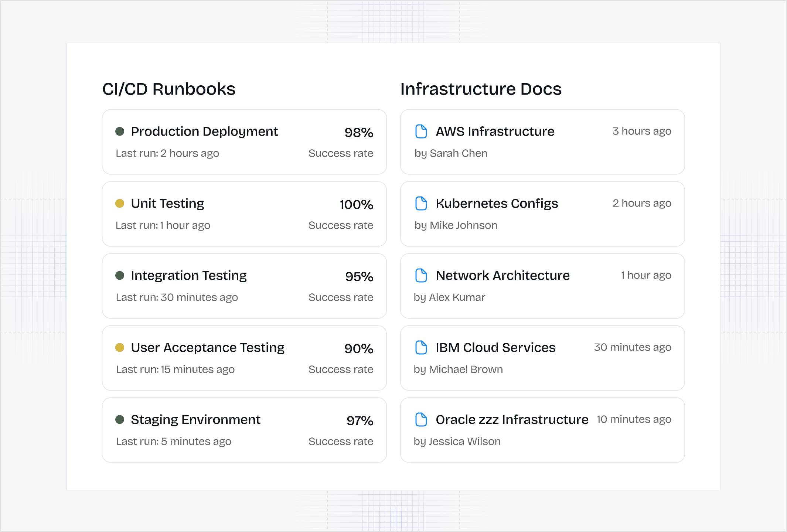Viewport: 787px width, 532px height.
Task: Click the AWS Infrastructure document icon
Action: point(421,132)
